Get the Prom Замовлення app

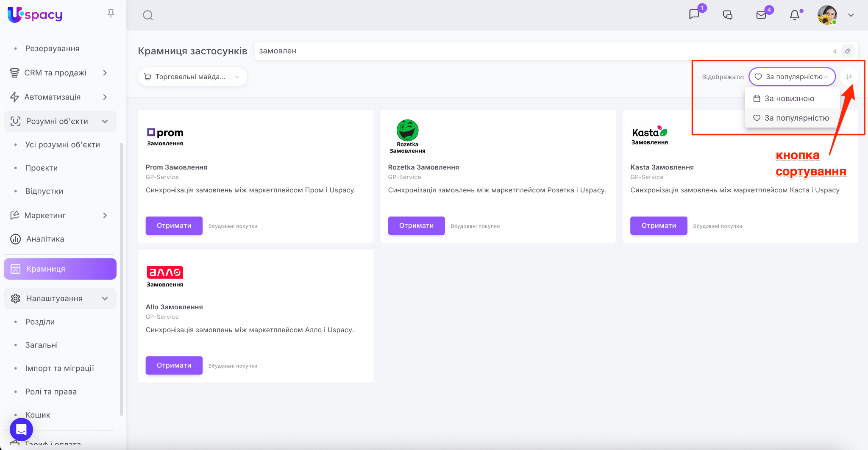click(x=174, y=226)
